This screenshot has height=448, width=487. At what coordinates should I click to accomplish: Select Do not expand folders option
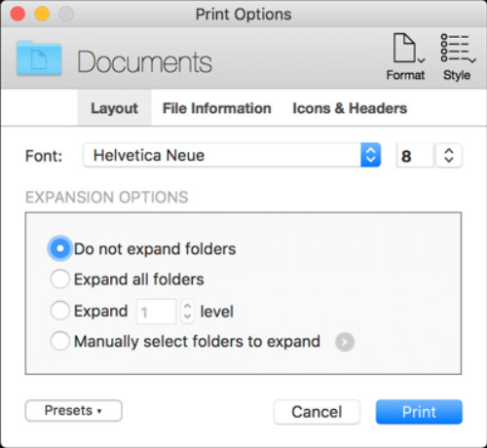pos(59,248)
